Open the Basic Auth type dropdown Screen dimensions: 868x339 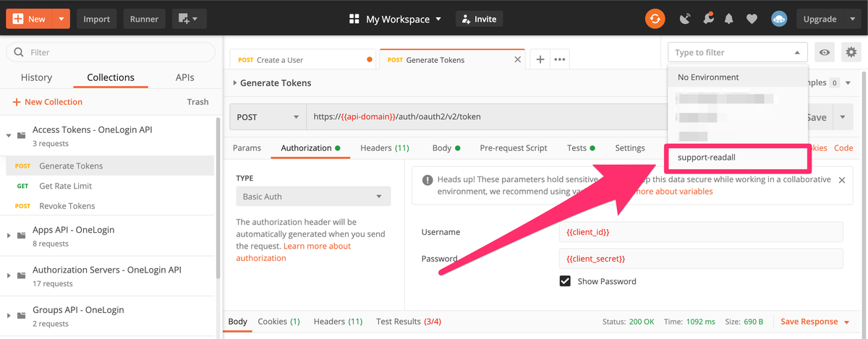click(x=313, y=196)
